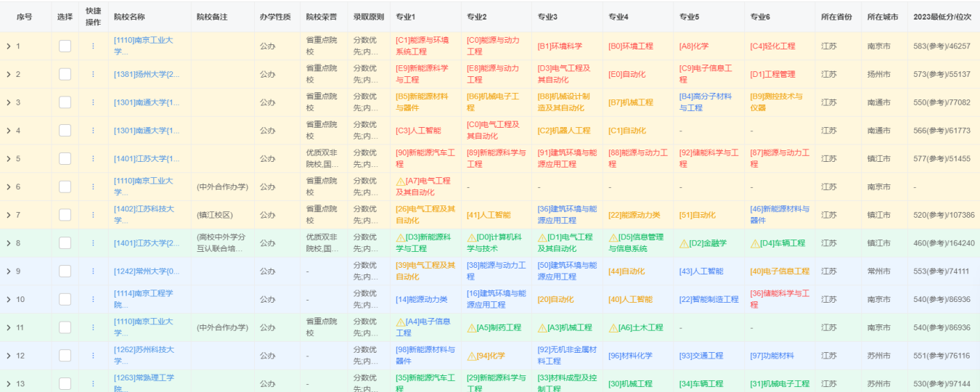Open [1401]江苏大学 link in row 5

tap(147, 158)
